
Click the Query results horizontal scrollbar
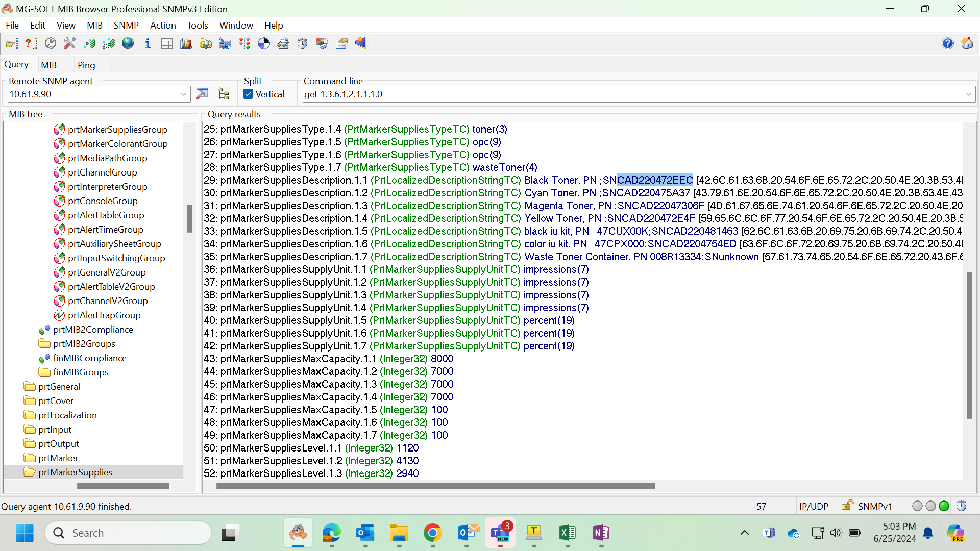pos(435,486)
